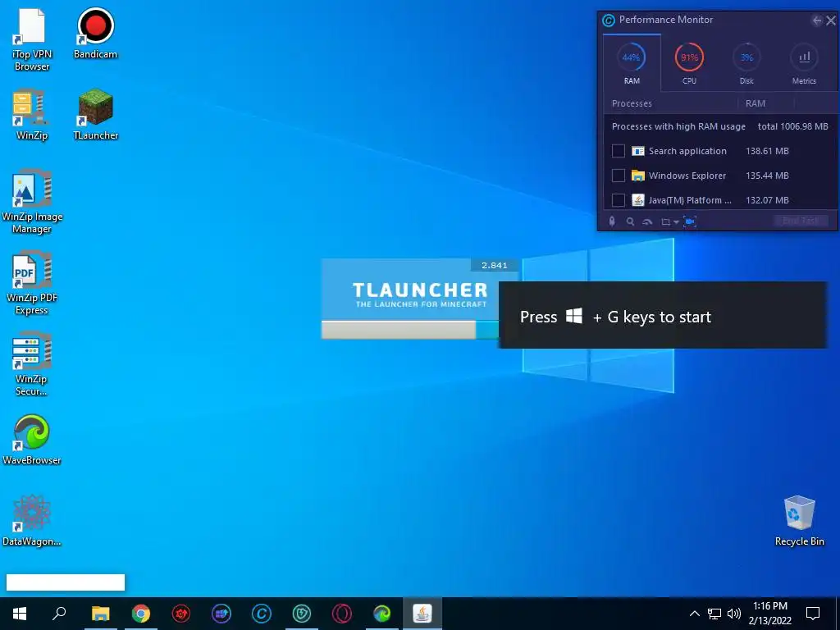Check the Search application process checkbox
Screen dimensions: 840x630
pyautogui.click(x=619, y=151)
